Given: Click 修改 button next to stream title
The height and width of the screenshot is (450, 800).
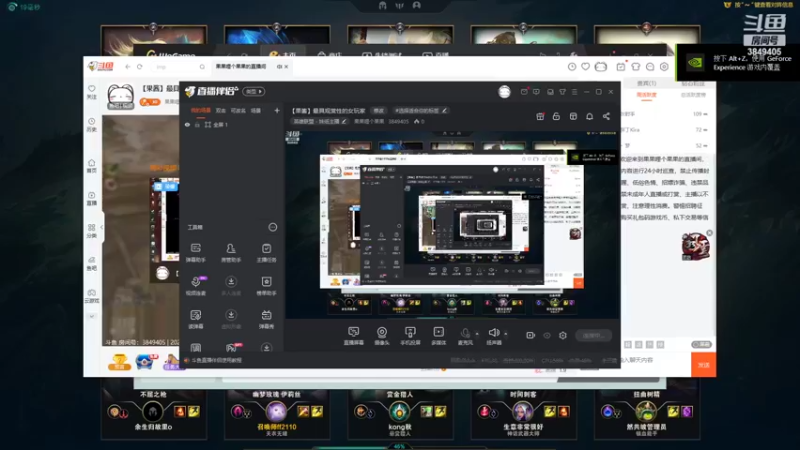Looking at the screenshot, I should [x=378, y=110].
